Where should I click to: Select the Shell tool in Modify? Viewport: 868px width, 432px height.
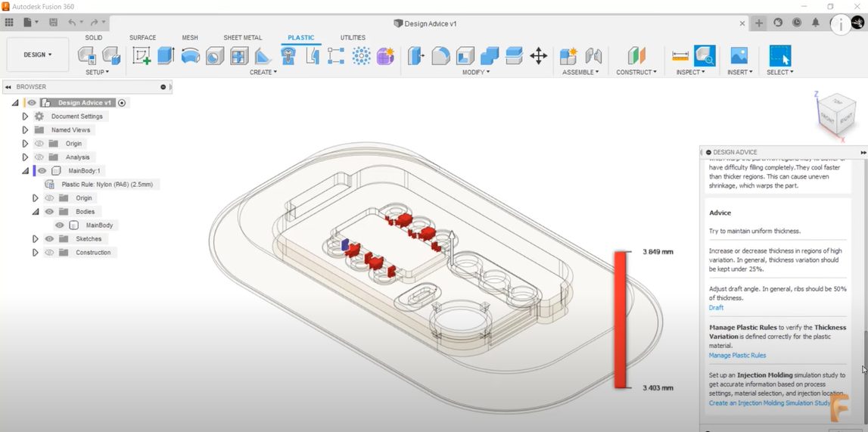point(465,55)
